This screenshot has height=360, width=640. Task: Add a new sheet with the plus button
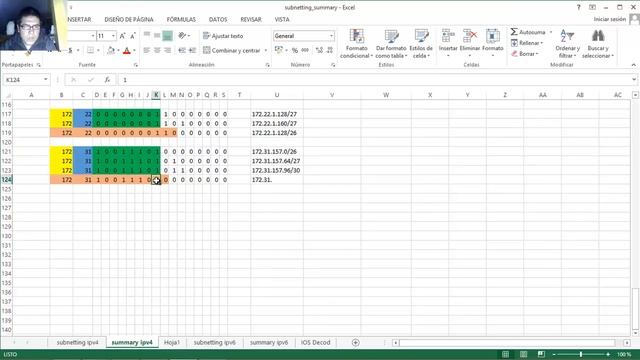pos(356,342)
